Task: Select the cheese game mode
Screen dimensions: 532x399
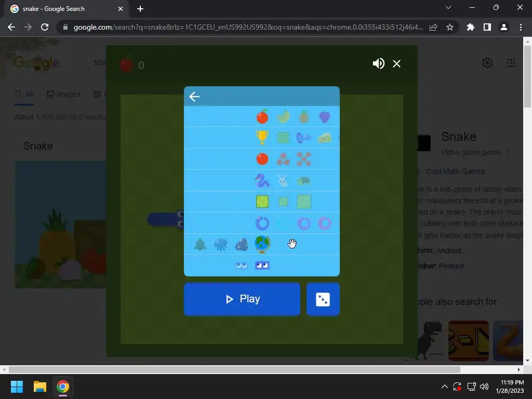Action: [325, 138]
